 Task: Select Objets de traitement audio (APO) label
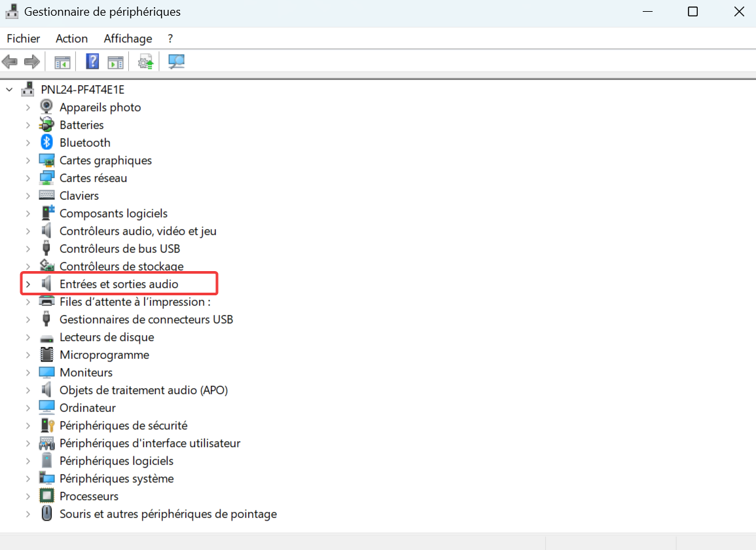[x=144, y=390]
